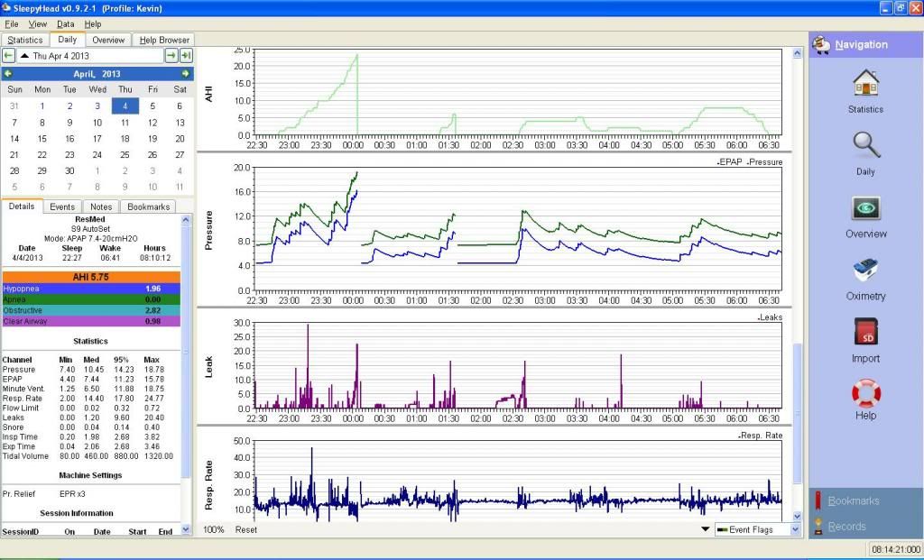Jump to the most recent day arrow button

click(x=186, y=55)
